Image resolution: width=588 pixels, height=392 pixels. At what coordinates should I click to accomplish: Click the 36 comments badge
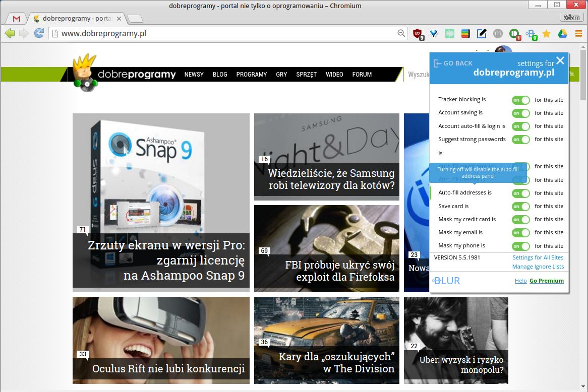[x=264, y=342]
